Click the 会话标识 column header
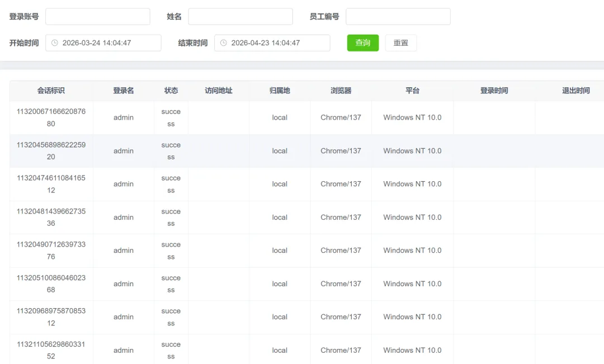 click(51, 91)
